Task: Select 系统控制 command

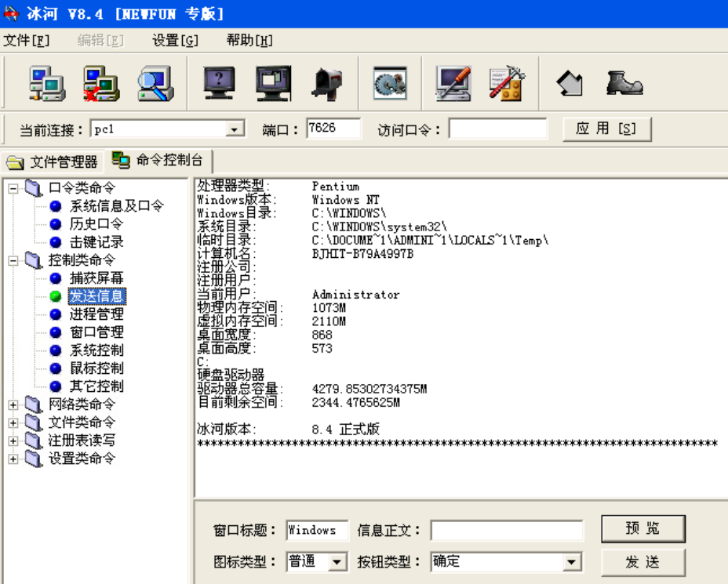Action: [x=96, y=350]
